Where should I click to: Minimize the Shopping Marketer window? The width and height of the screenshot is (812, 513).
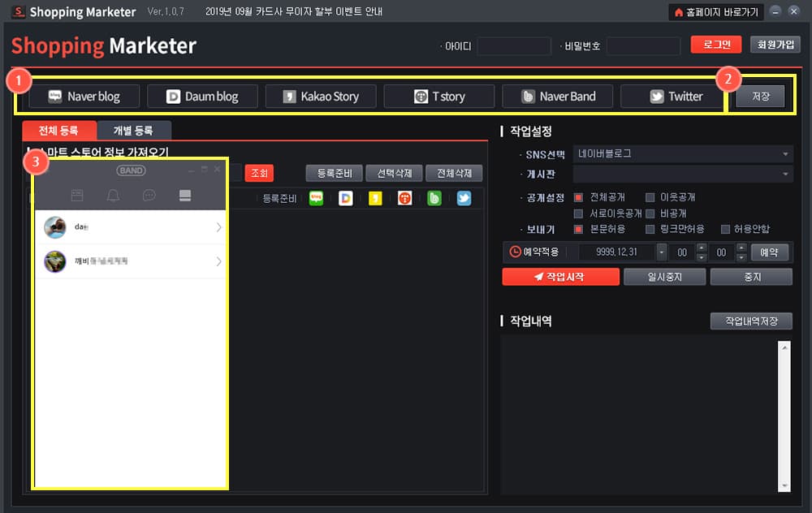click(775, 11)
